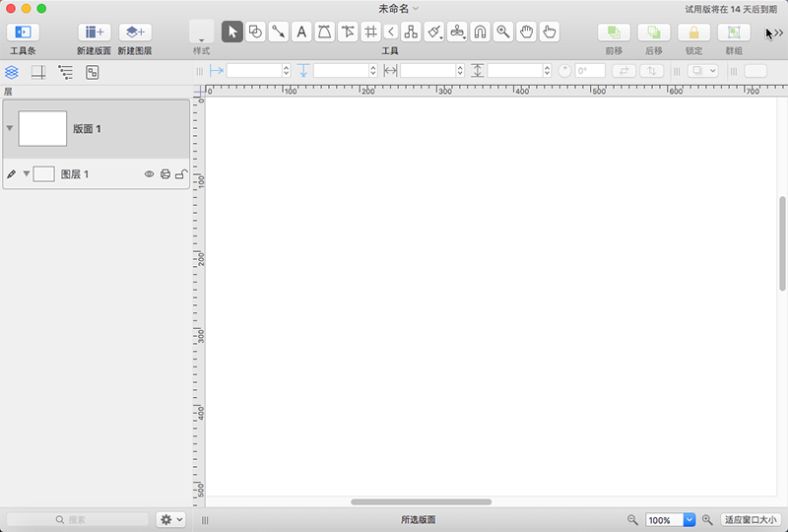The width and height of the screenshot is (788, 532).
Task: Show more toolbar items overflow chevron
Action: coord(778,33)
